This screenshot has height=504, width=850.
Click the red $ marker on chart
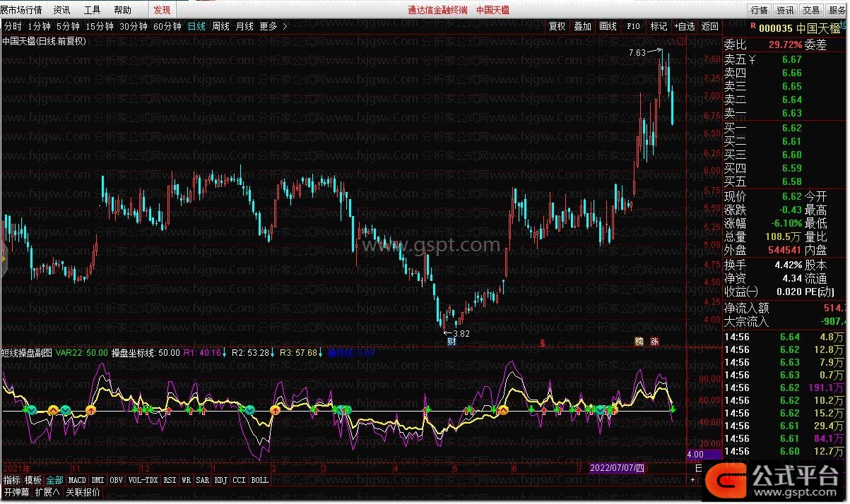click(x=542, y=343)
